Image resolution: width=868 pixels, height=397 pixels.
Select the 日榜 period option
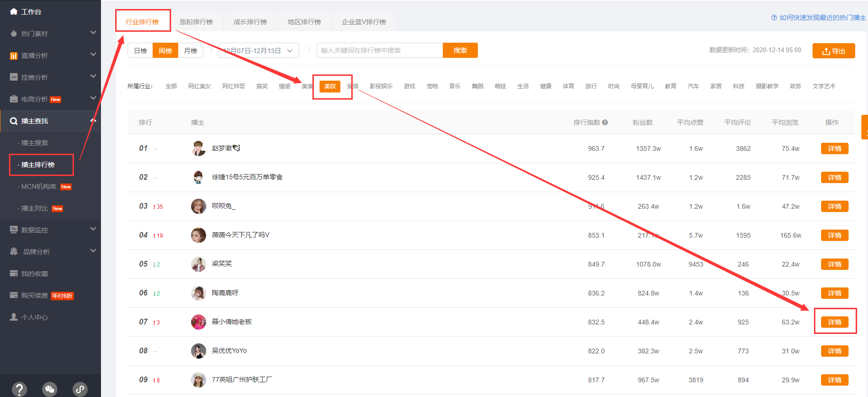(140, 50)
